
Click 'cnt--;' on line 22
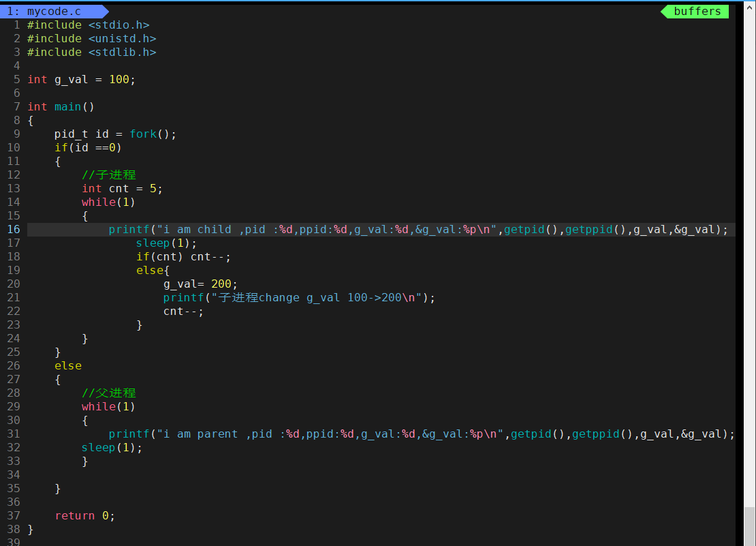[x=183, y=311]
